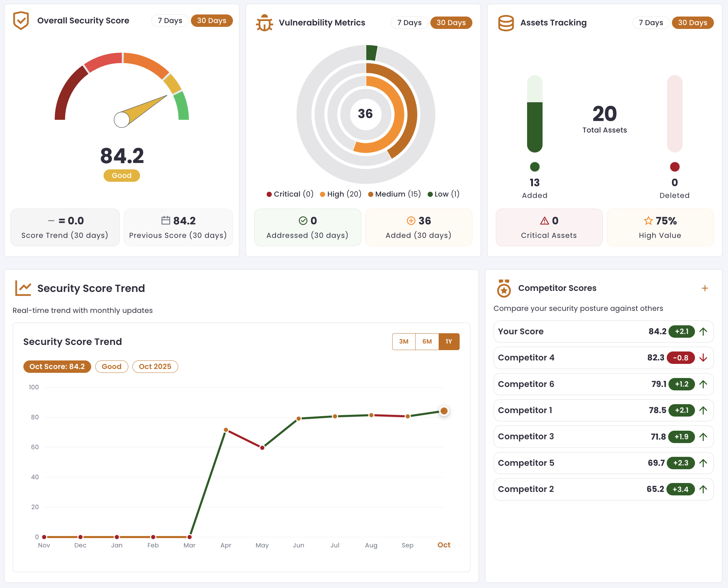Enable 30 Days view for Assets Tracking
The height and width of the screenshot is (588, 728).
(693, 22)
